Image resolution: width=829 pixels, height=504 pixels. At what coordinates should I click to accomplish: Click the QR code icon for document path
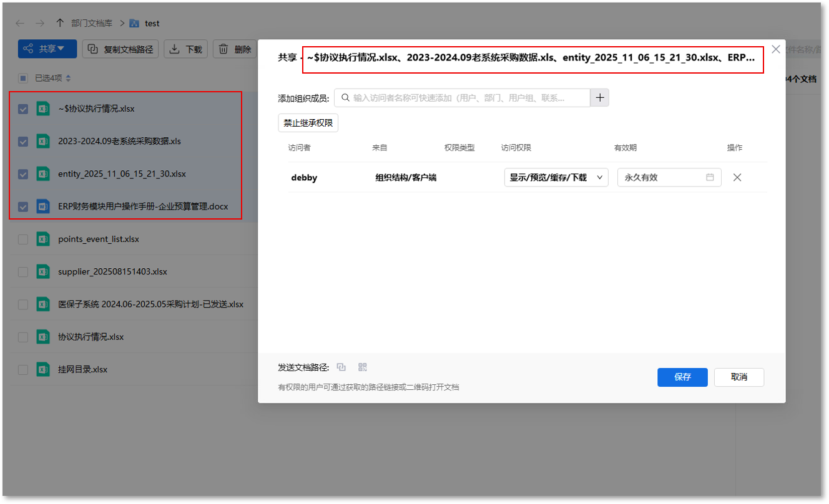pos(362,367)
